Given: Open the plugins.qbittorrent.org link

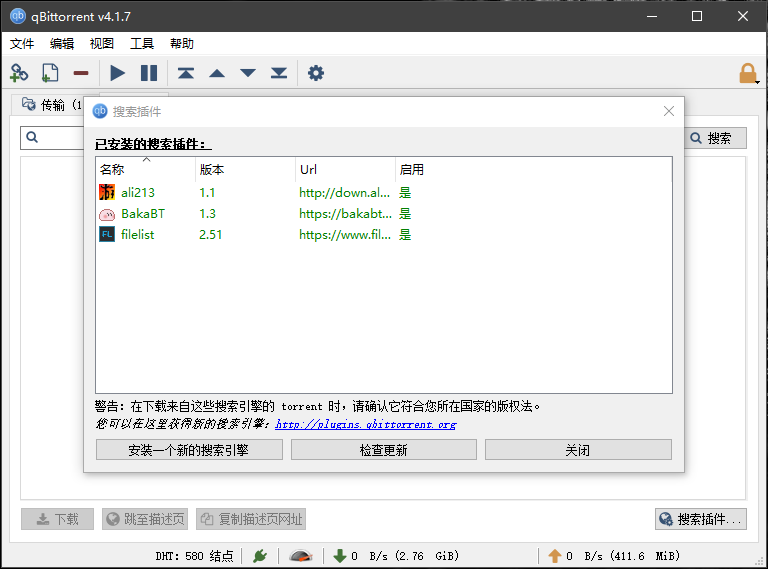Looking at the screenshot, I should click(x=365, y=424).
